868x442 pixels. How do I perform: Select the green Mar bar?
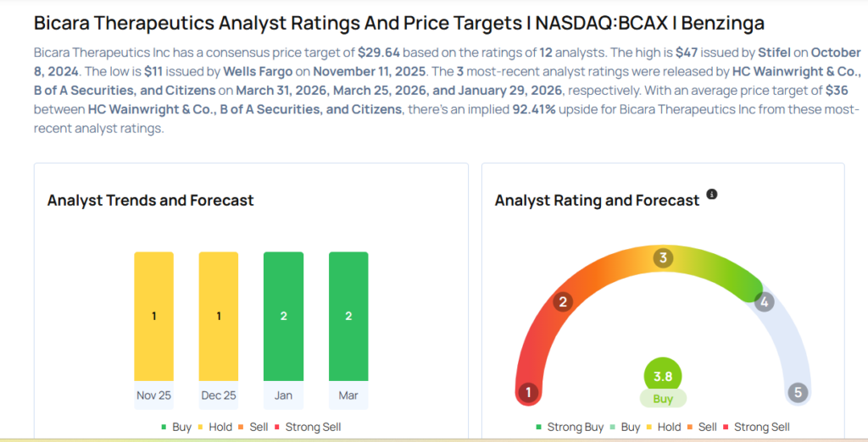pos(348,316)
